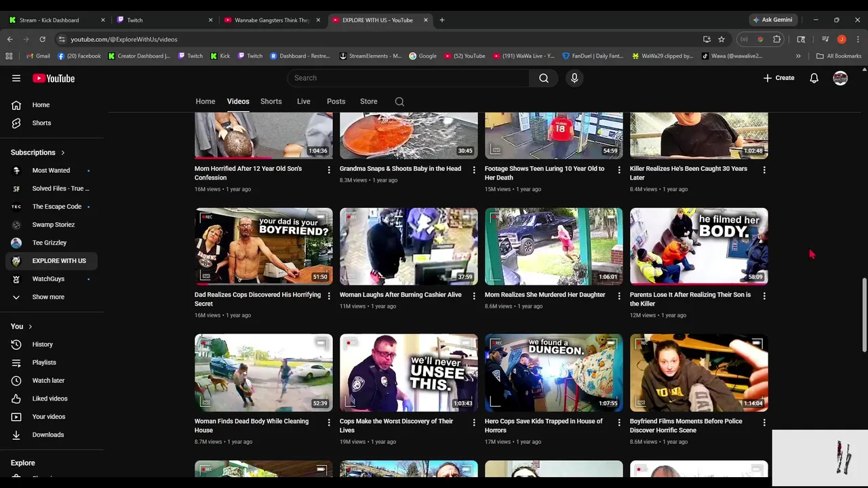Open the YouTube hamburger guide menu
Image resolution: width=868 pixels, height=488 pixels.
tap(16, 78)
